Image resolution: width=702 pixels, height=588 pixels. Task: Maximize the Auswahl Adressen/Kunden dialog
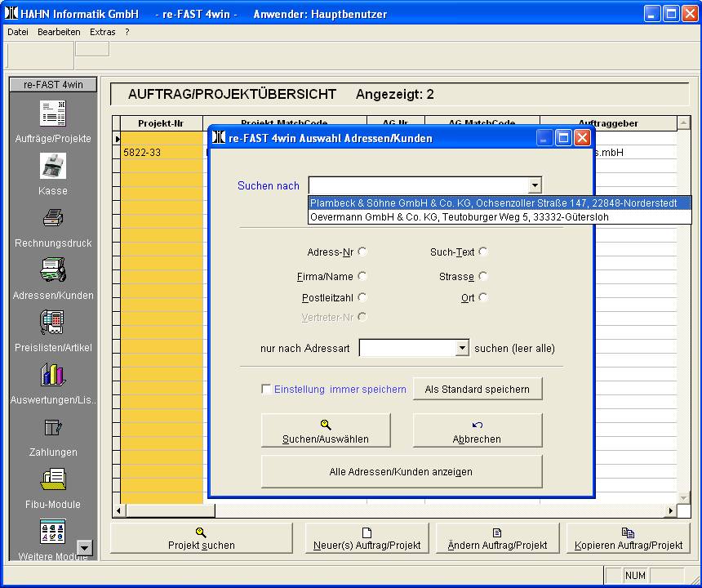[563, 137]
